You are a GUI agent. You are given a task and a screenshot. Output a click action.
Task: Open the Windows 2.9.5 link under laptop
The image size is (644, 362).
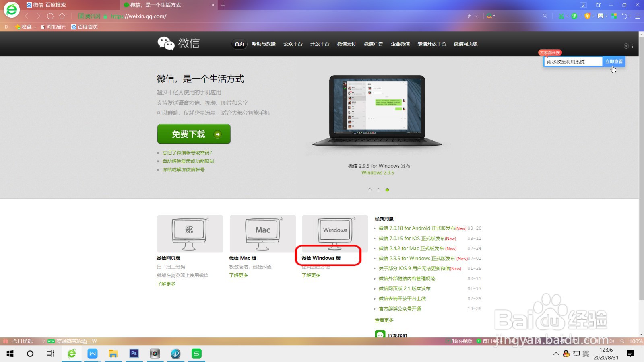pos(378,173)
